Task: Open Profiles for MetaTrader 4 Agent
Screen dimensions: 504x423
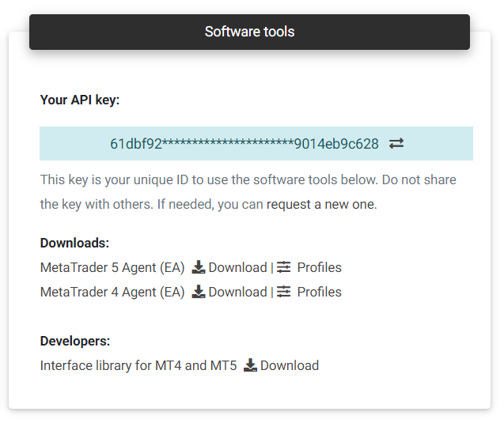Action: [319, 292]
